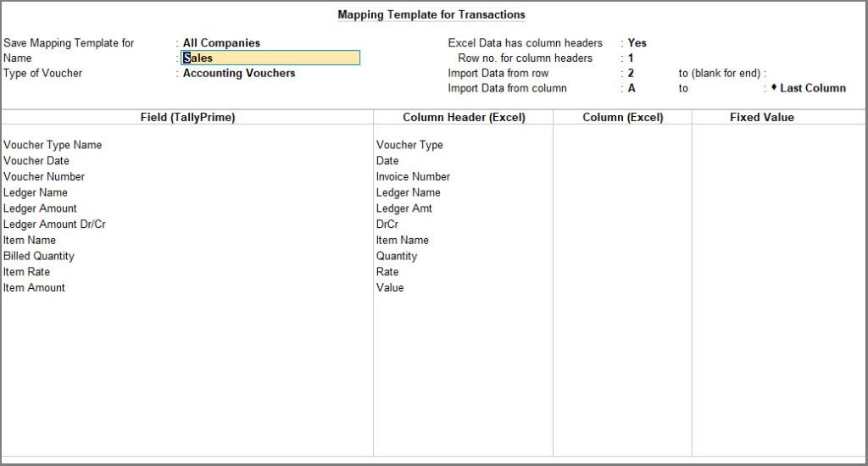This screenshot has height=466, width=868.
Task: Click the Name input field containing Sales
Action: [x=271, y=58]
